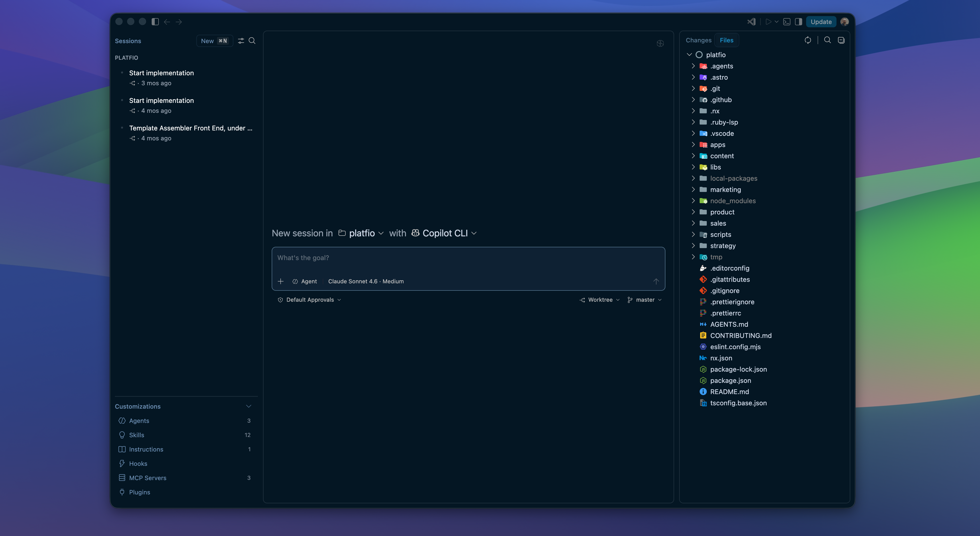Switch the master branch dropdown
Screen dimensions: 980x536
point(644,300)
